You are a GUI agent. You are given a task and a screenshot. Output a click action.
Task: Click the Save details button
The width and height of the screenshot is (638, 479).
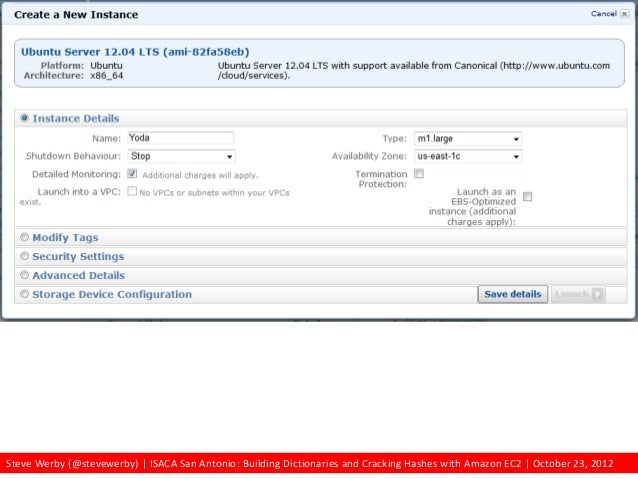coord(513,294)
